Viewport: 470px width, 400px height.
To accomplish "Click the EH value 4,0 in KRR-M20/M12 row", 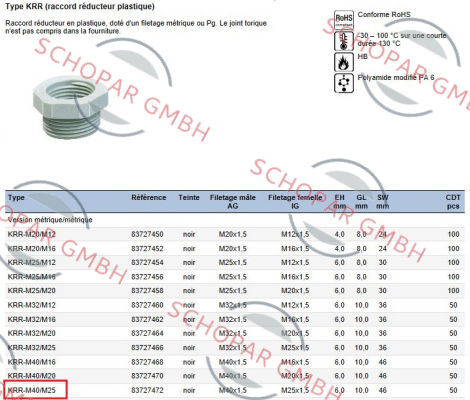I will pyautogui.click(x=340, y=234).
